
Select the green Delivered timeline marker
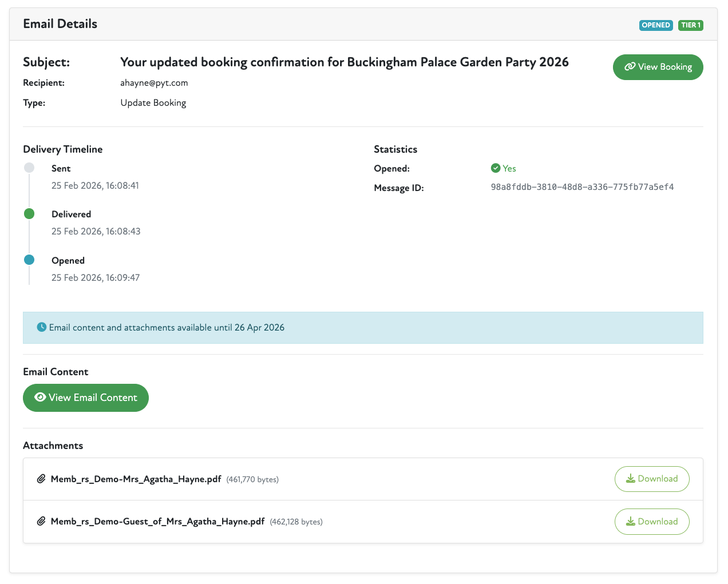tap(29, 214)
